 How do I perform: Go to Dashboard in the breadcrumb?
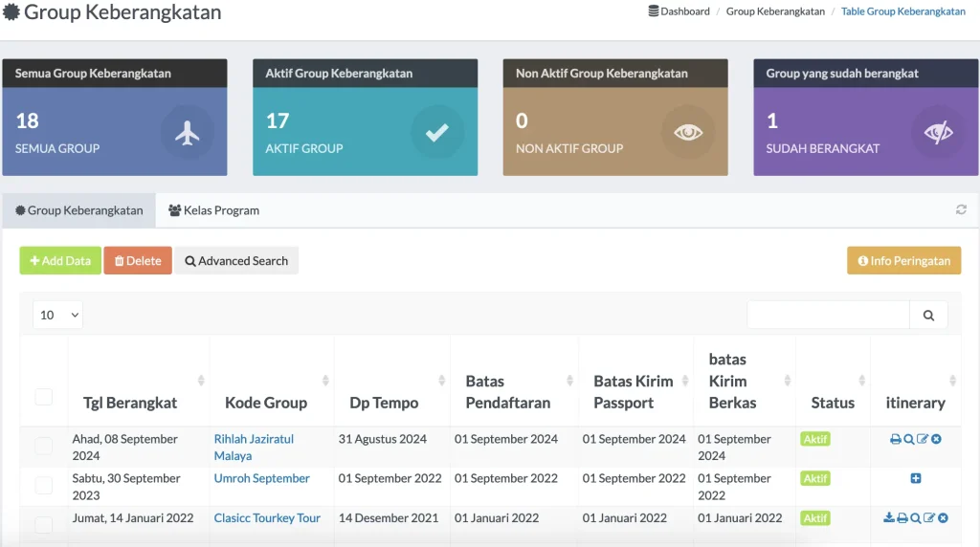[x=684, y=11]
